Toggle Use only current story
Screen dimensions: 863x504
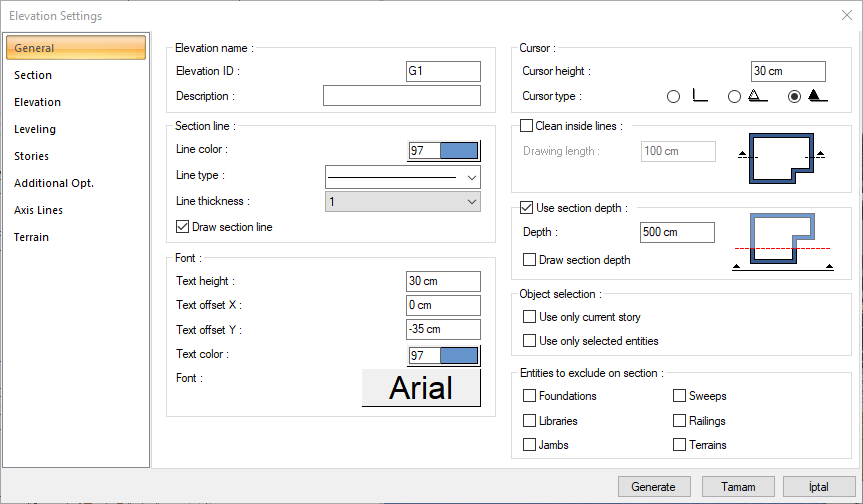tap(530, 317)
